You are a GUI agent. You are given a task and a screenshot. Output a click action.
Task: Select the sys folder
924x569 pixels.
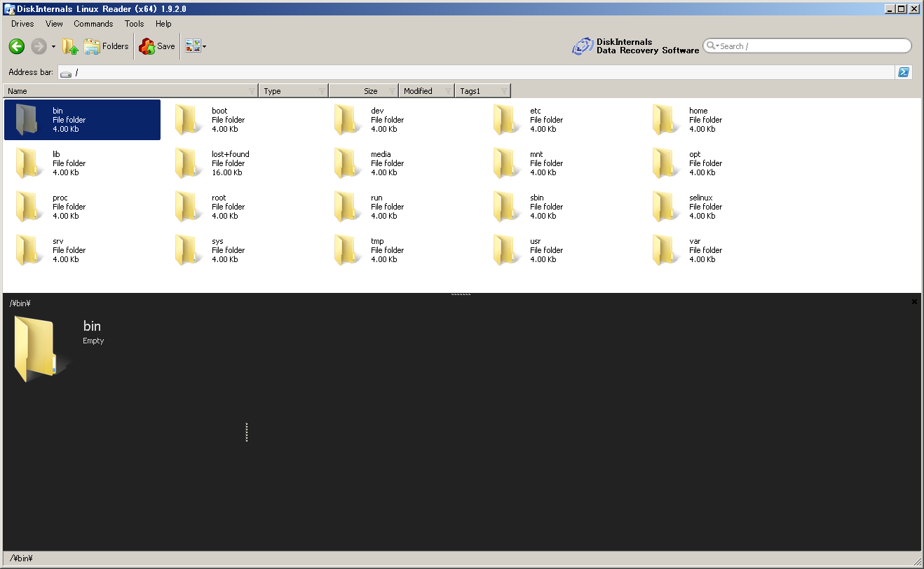tap(241, 250)
